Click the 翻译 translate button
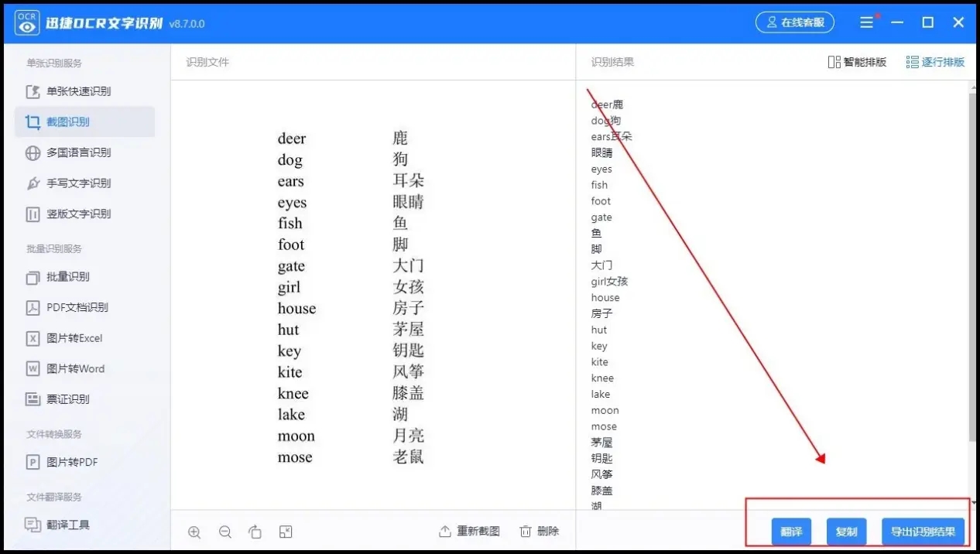980x554 pixels. 791,532
